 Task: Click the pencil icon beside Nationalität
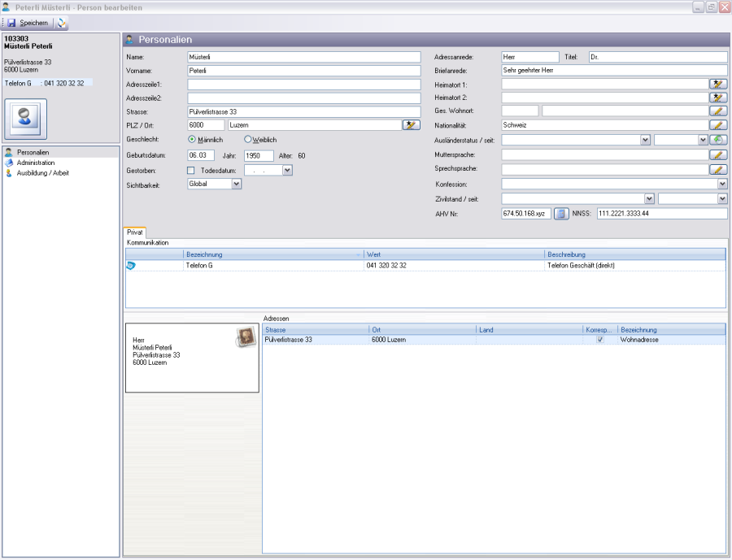click(x=717, y=125)
